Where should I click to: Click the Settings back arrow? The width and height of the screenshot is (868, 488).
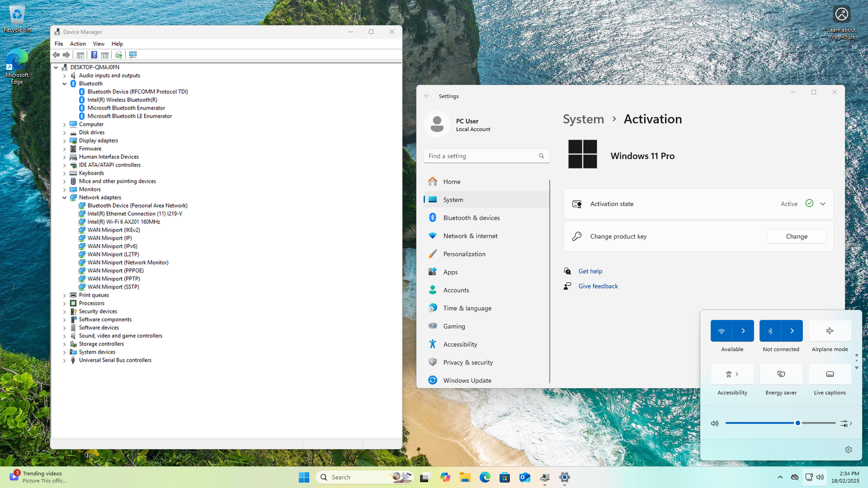[427, 96]
